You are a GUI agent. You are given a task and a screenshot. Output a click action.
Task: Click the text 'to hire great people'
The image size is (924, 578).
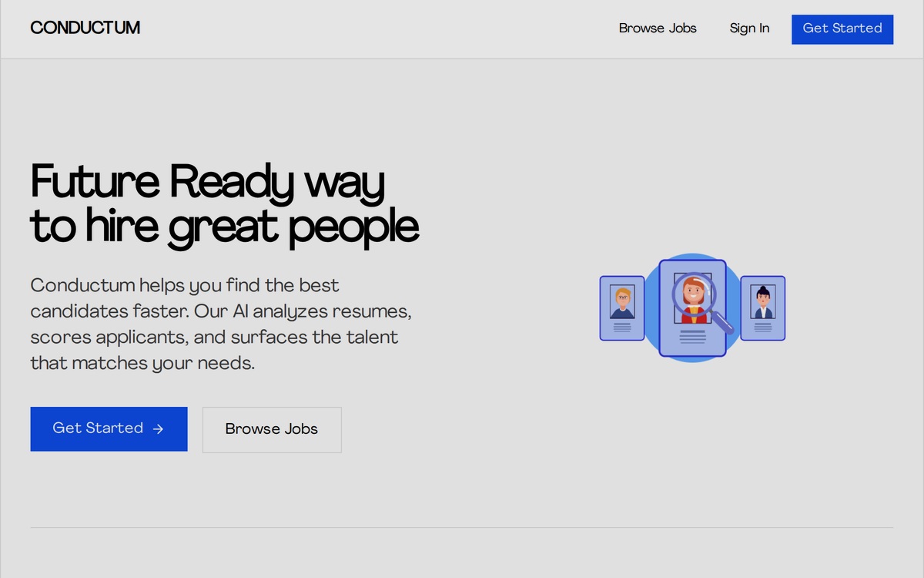point(225,227)
